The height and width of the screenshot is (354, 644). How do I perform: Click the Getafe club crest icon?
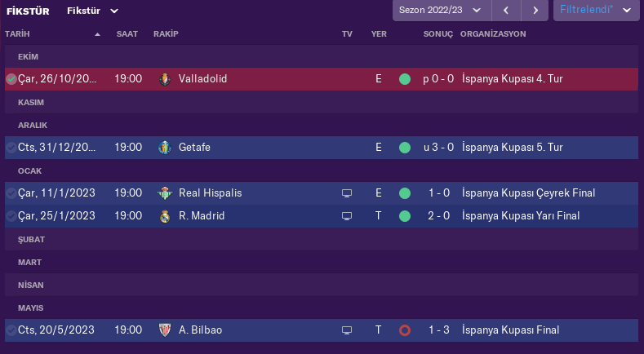[165, 148]
